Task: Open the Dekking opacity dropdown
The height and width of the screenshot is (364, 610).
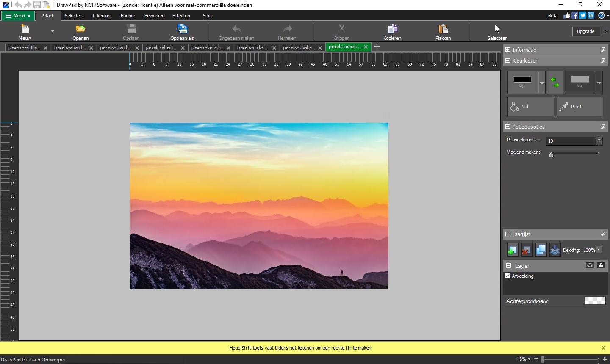Action: (x=599, y=250)
